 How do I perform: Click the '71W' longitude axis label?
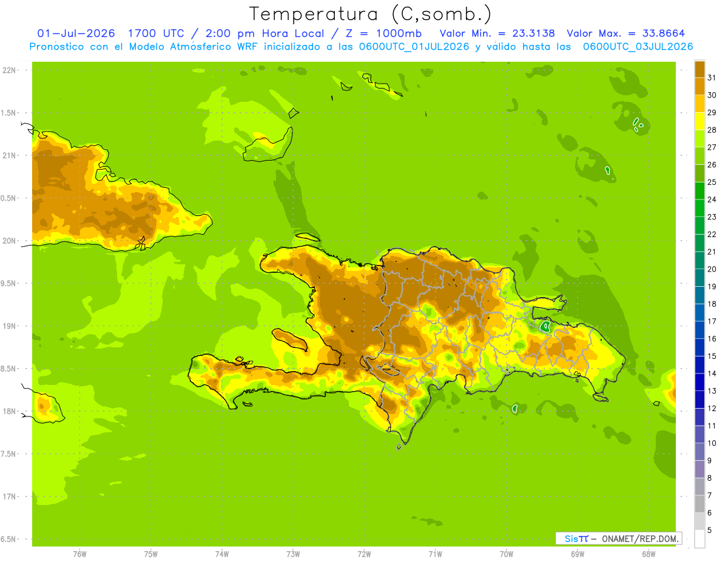(x=435, y=554)
